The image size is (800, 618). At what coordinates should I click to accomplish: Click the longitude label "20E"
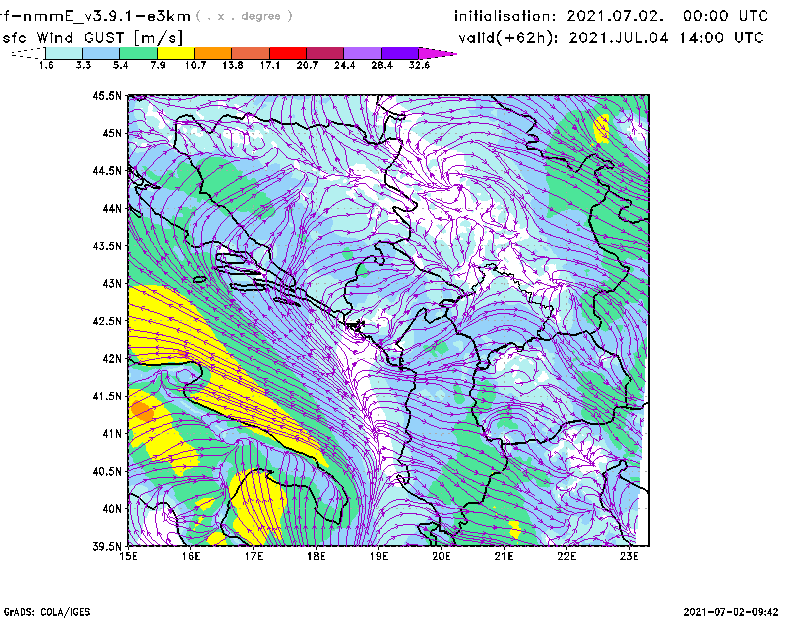click(x=441, y=556)
